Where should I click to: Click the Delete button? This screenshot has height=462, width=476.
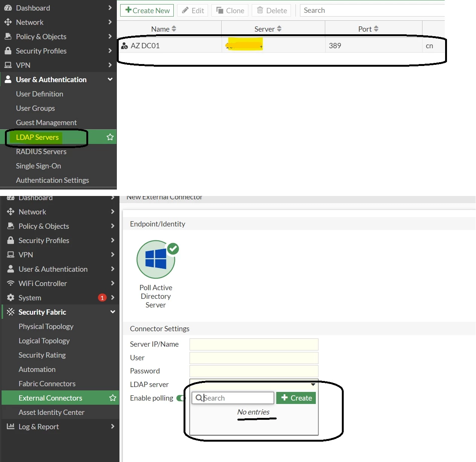pos(271,11)
